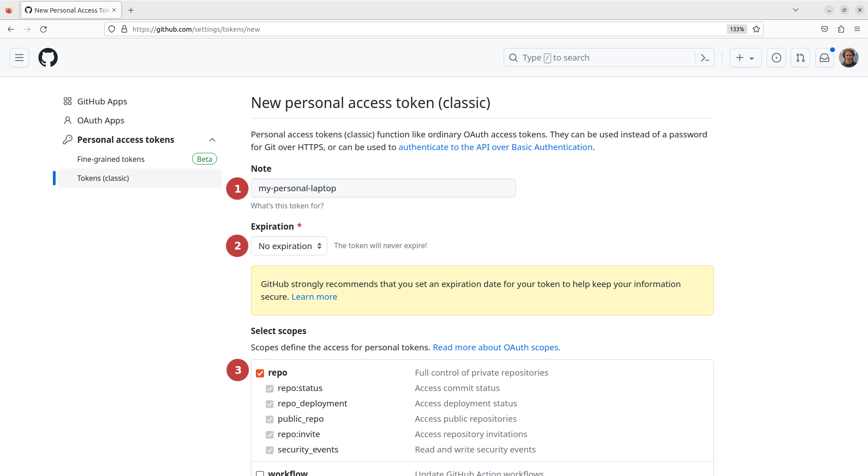
Task: Click the Firefox icon in the tab bar
Action: 9,10
